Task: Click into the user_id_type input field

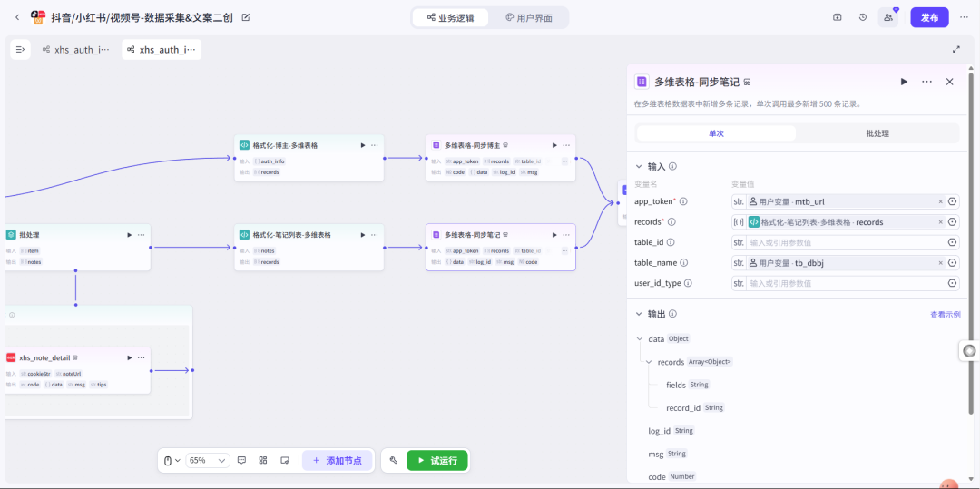Action: point(846,283)
